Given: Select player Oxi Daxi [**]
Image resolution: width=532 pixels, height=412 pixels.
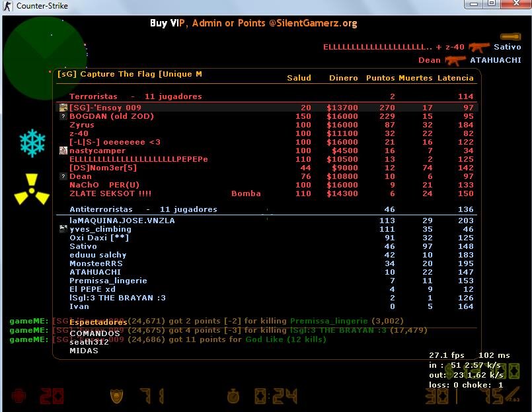Looking at the screenshot, I should pos(99,238).
